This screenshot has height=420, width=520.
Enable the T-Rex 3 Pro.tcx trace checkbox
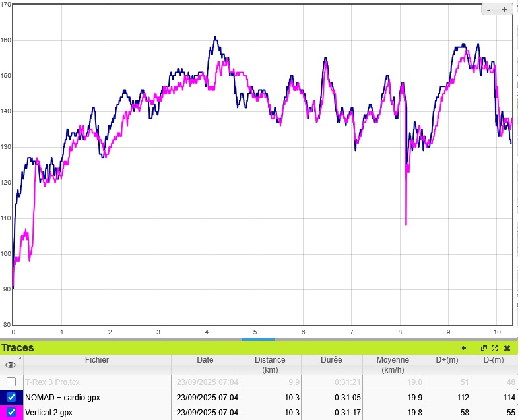pos(11,382)
